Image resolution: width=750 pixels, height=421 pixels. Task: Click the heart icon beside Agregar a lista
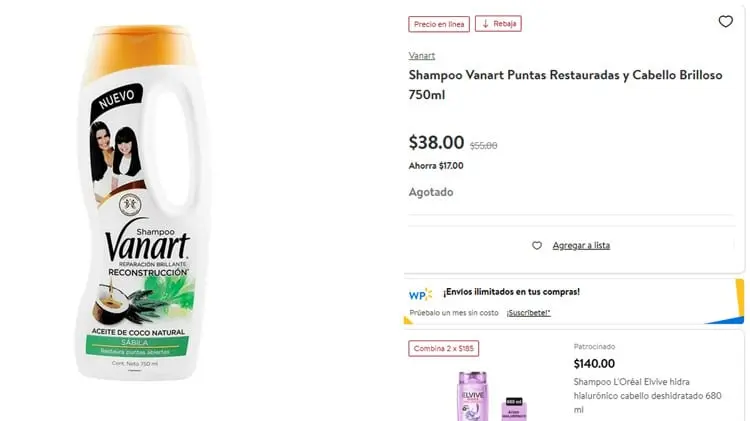pyautogui.click(x=537, y=245)
